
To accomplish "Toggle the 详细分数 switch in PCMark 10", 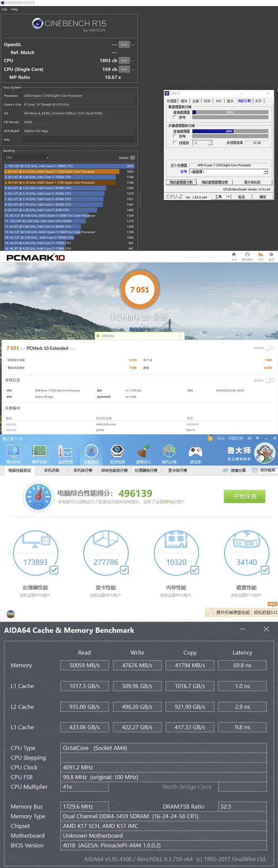I will coord(270,348).
